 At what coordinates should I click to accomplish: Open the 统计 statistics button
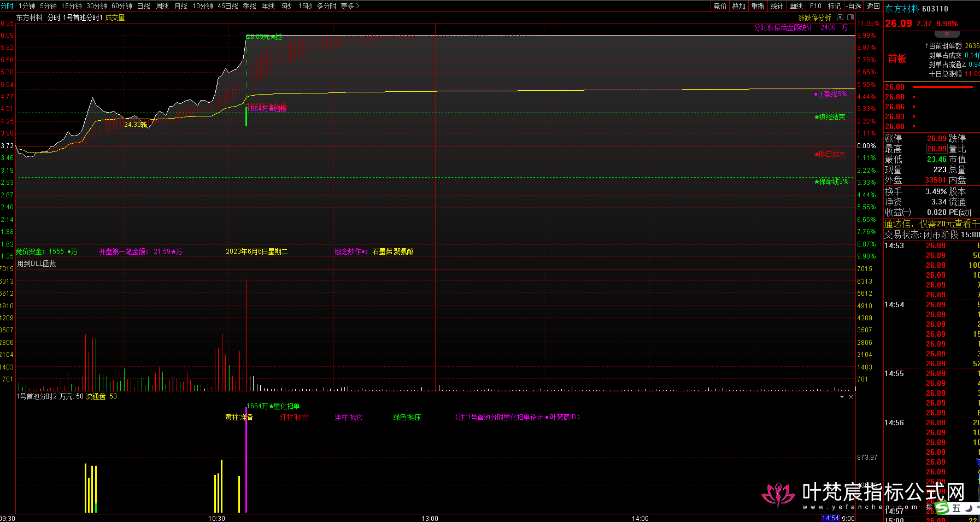[777, 6]
